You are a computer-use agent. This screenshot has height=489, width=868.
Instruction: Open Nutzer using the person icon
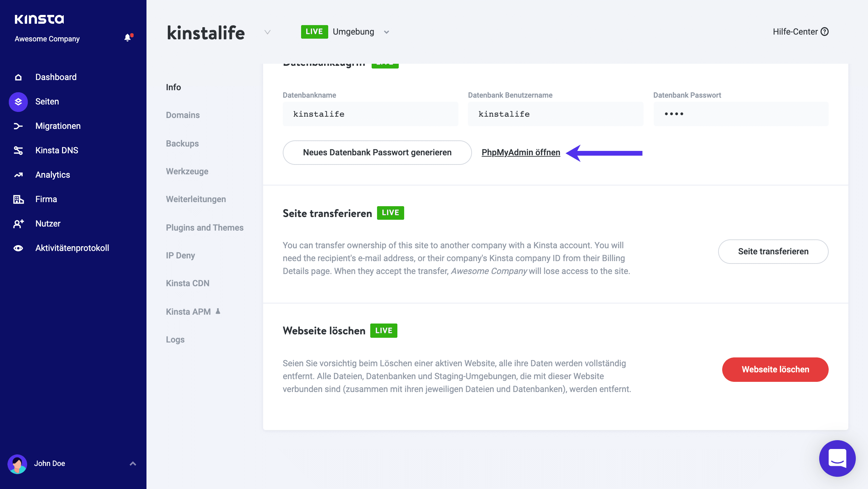tap(18, 223)
